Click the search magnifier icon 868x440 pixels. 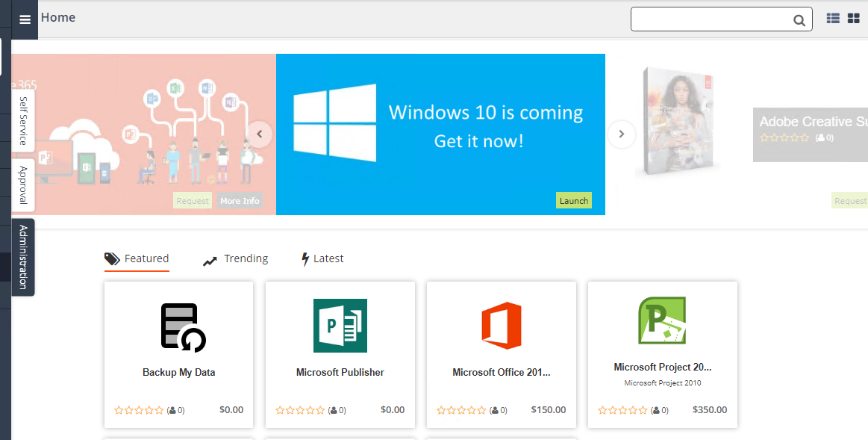[799, 20]
